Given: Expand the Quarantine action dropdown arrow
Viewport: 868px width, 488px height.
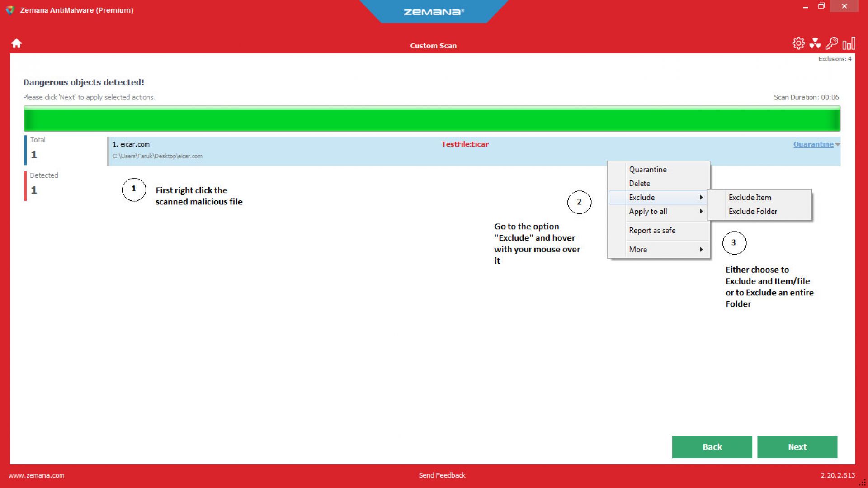Looking at the screenshot, I should point(838,145).
